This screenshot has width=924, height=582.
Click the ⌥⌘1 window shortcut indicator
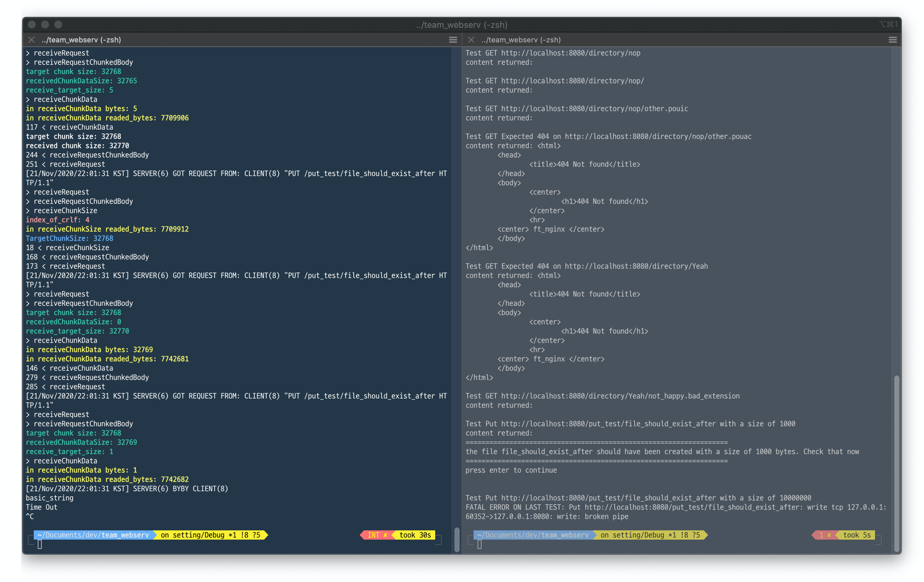tap(888, 24)
